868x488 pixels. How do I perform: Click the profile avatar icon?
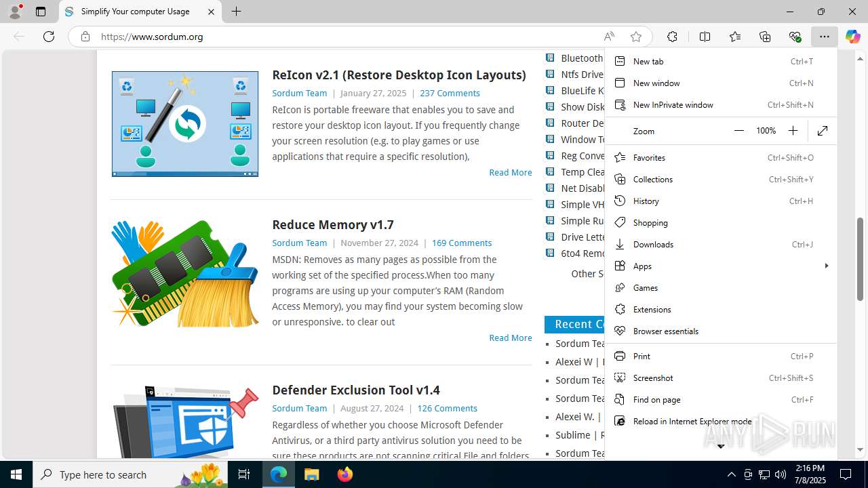15,12
